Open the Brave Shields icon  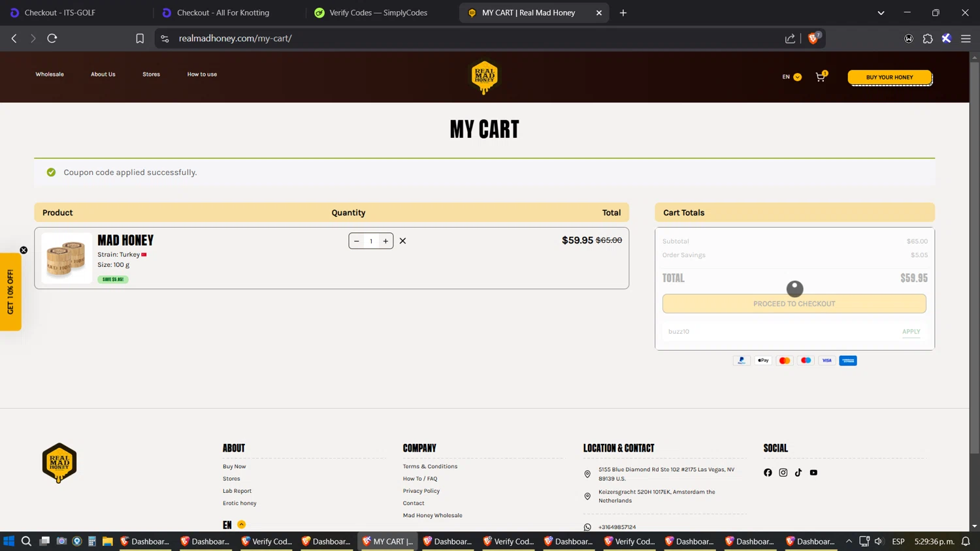[813, 38]
